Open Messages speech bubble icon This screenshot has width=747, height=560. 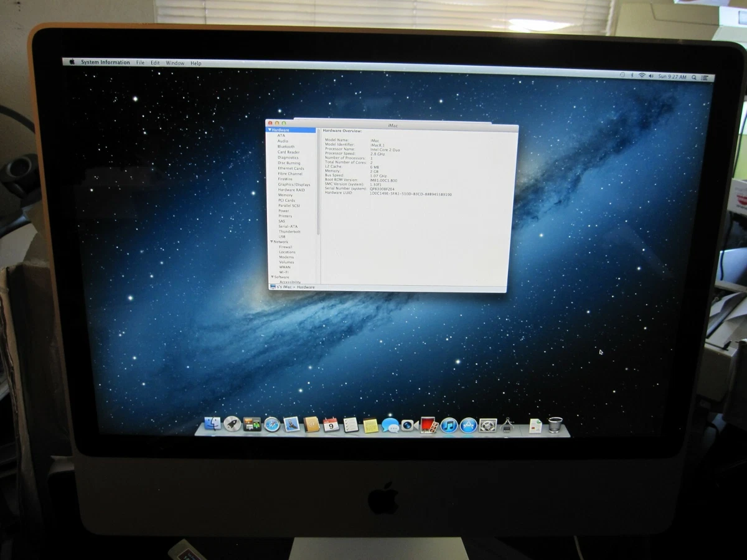390,426
